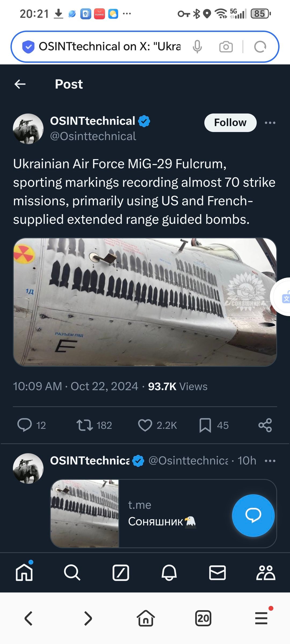Image resolution: width=290 pixels, height=644 pixels.
Task: Open Communities people icon tab
Action: pos(266,572)
